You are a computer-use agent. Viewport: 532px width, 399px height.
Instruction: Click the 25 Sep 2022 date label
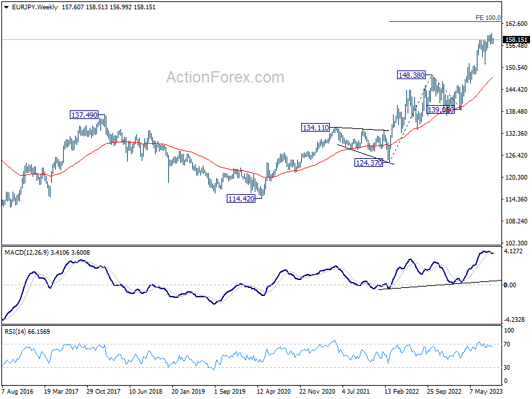(x=444, y=392)
